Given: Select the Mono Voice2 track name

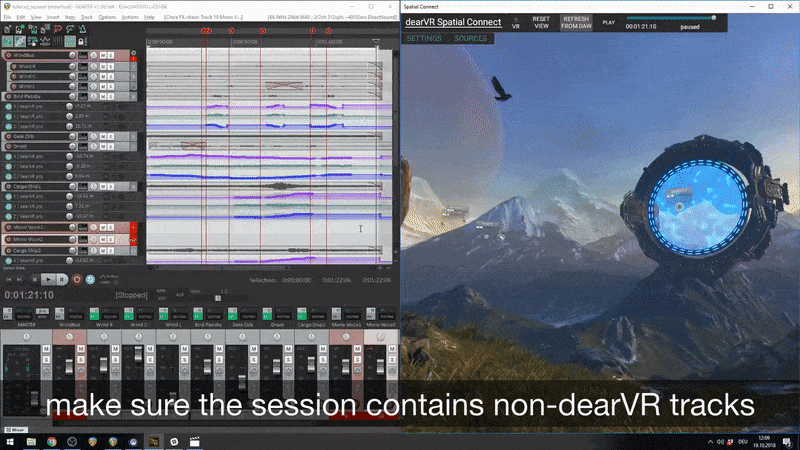Looking at the screenshot, I should tap(28, 239).
